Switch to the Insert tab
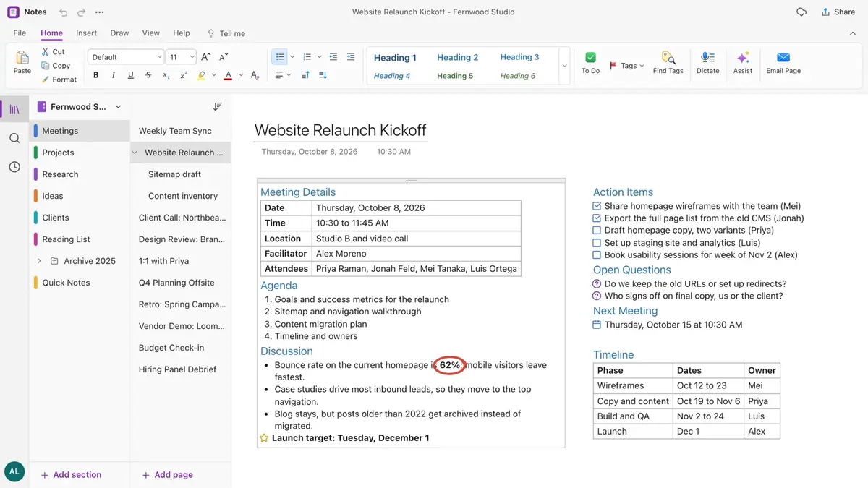 (86, 33)
